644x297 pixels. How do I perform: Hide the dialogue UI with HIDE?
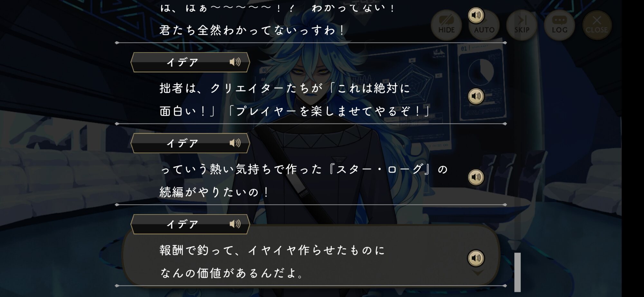[x=446, y=25]
